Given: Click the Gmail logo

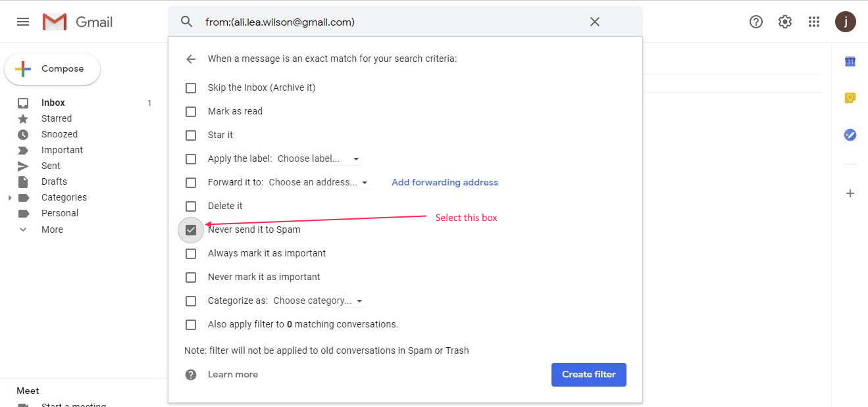Looking at the screenshot, I should 78,22.
